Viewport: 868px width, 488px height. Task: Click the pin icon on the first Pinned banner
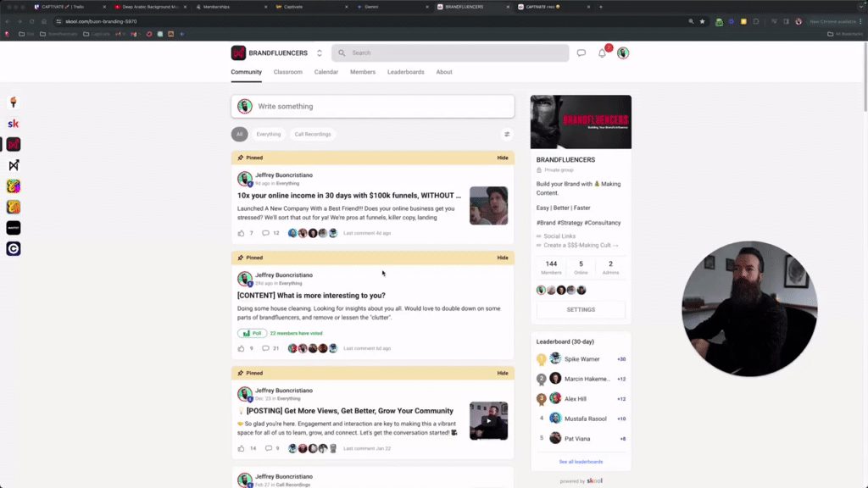240,158
